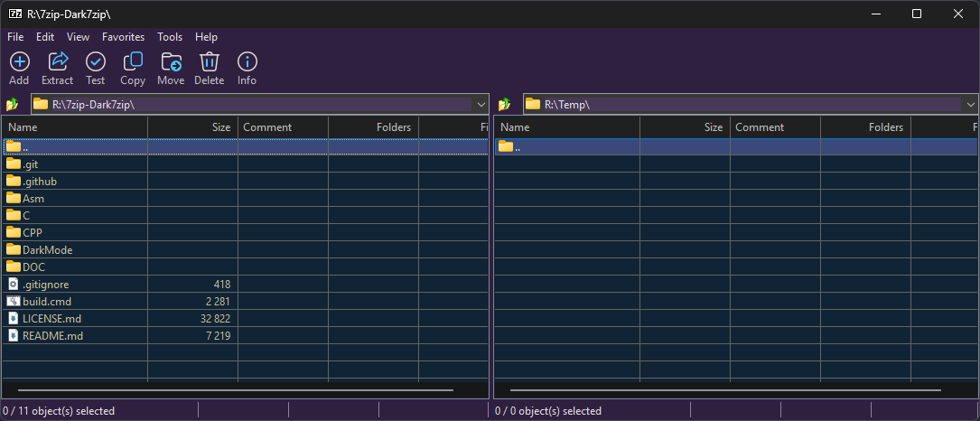Screen dimensions: 980x421
Task: Click the 418 size value
Action: click(222, 284)
